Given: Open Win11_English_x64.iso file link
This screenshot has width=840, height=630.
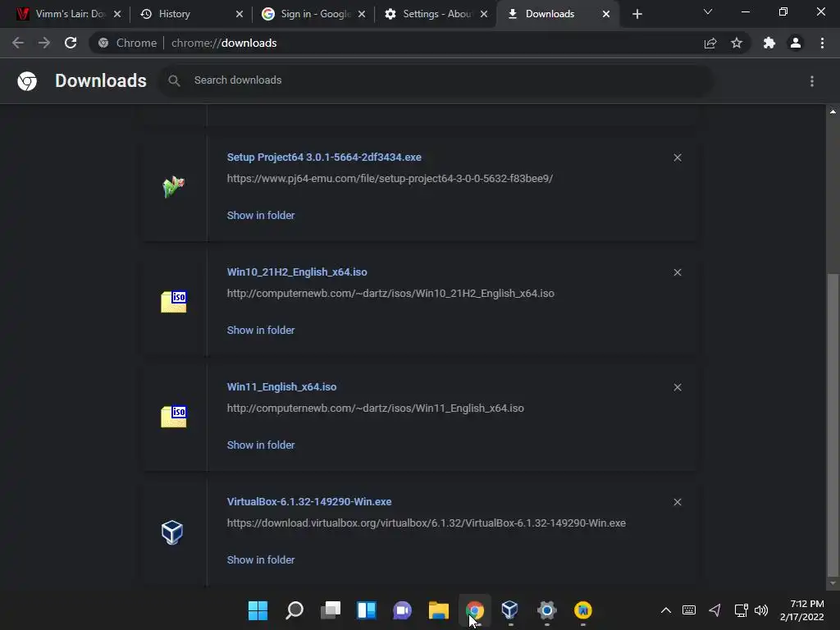Looking at the screenshot, I should tap(282, 386).
